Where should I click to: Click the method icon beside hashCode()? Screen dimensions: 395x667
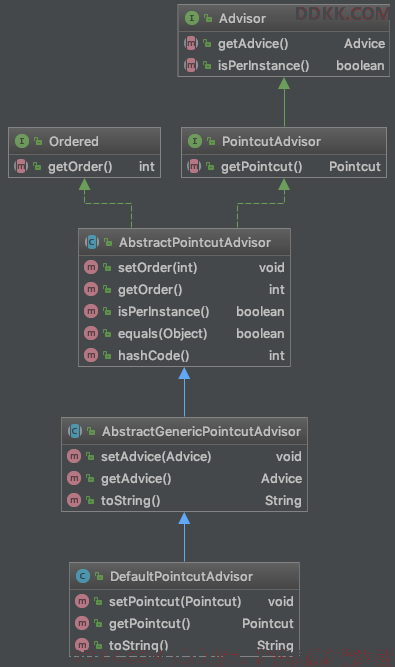[x=91, y=355]
